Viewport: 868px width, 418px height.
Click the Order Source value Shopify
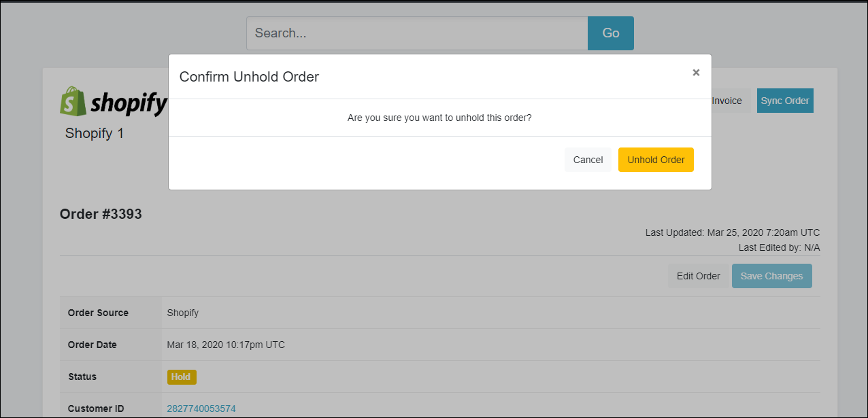coord(183,313)
